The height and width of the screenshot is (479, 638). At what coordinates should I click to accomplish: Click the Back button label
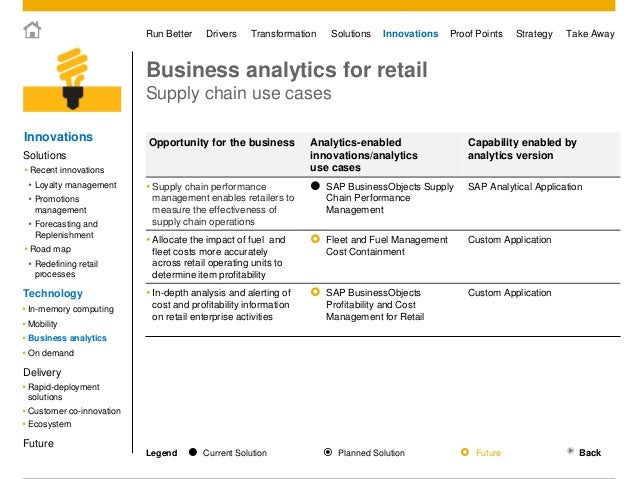[x=590, y=453]
